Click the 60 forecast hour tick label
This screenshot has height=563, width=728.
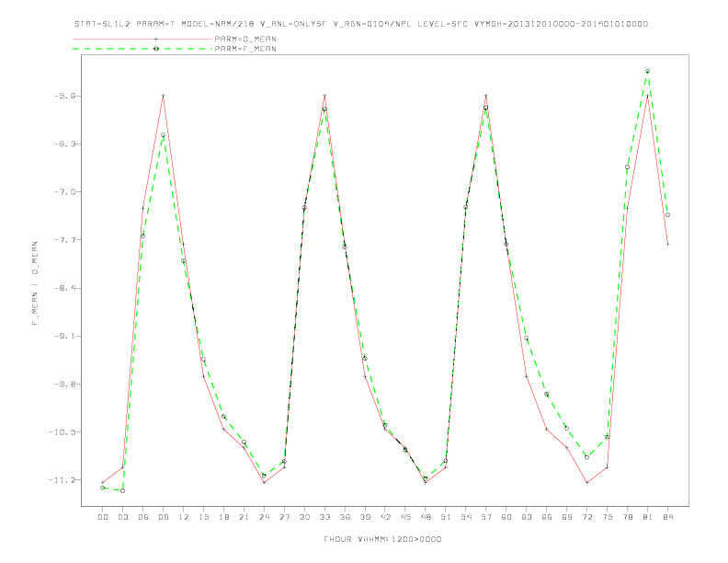(506, 517)
